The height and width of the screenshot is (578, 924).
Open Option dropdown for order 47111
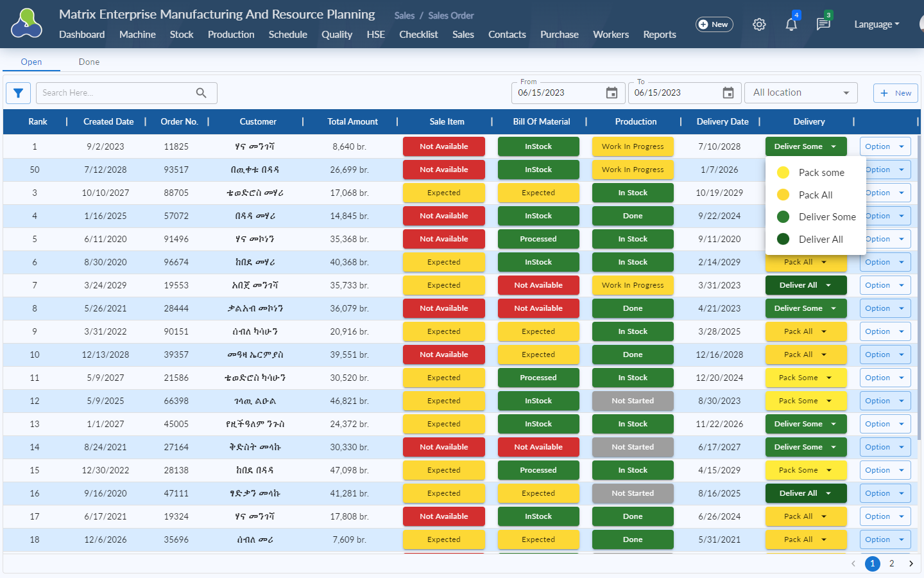885,493
